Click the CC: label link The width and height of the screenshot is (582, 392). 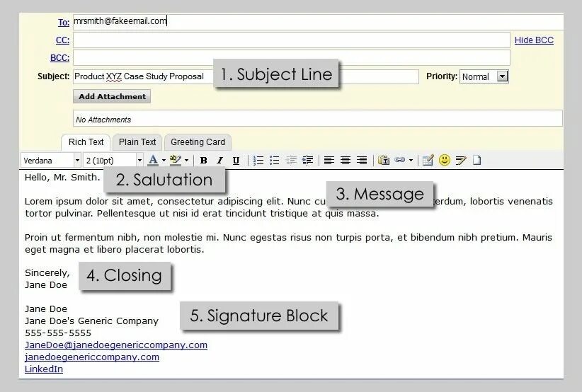tap(63, 40)
